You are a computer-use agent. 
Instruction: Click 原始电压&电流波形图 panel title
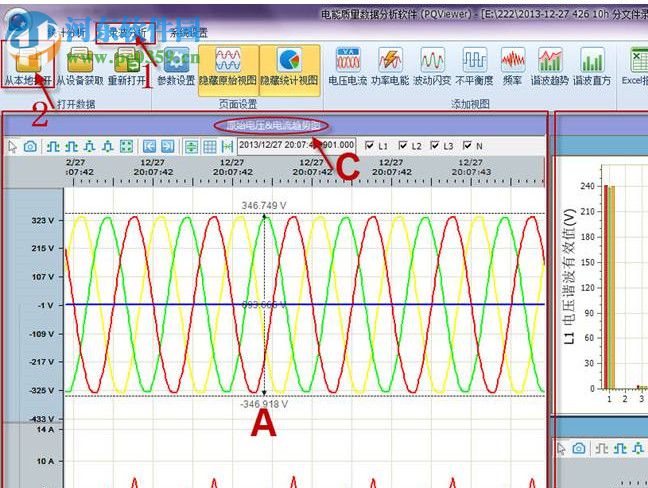272,126
